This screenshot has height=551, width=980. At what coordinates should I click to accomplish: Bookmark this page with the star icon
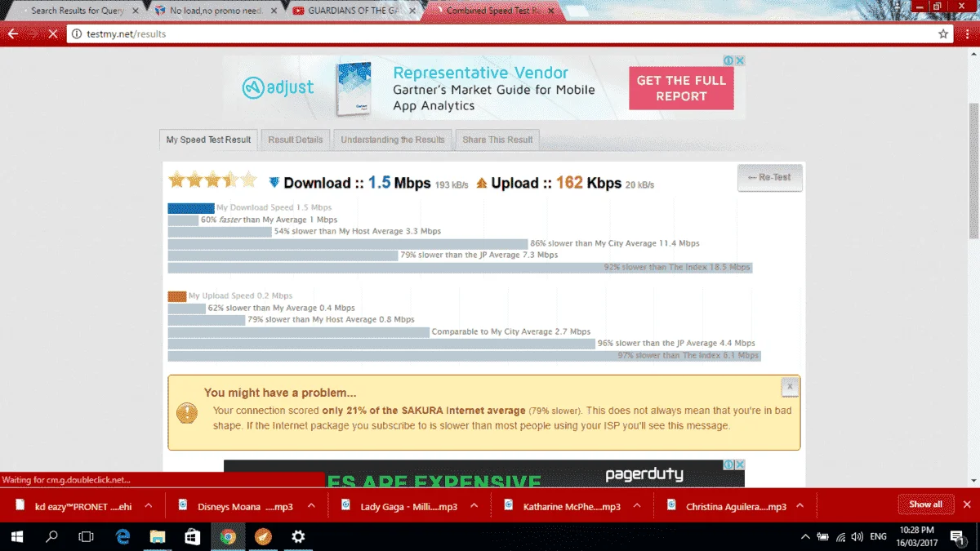pos(943,34)
